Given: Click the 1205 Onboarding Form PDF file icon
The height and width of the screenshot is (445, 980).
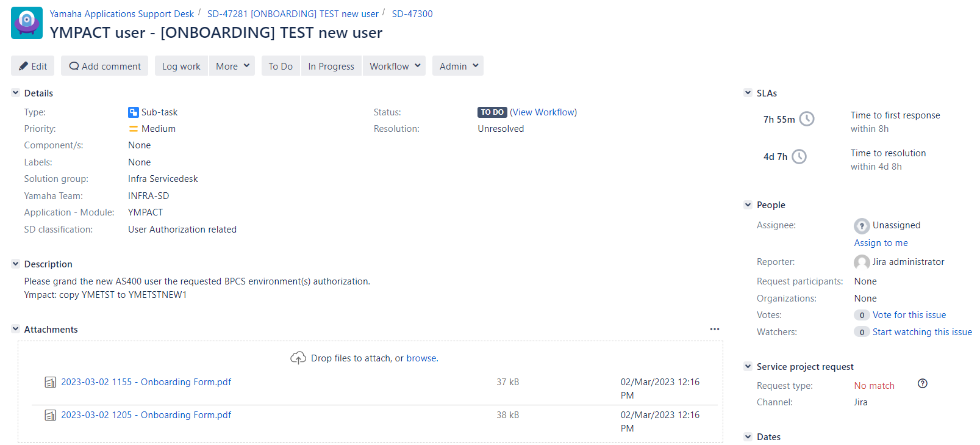Looking at the screenshot, I should coord(51,415).
